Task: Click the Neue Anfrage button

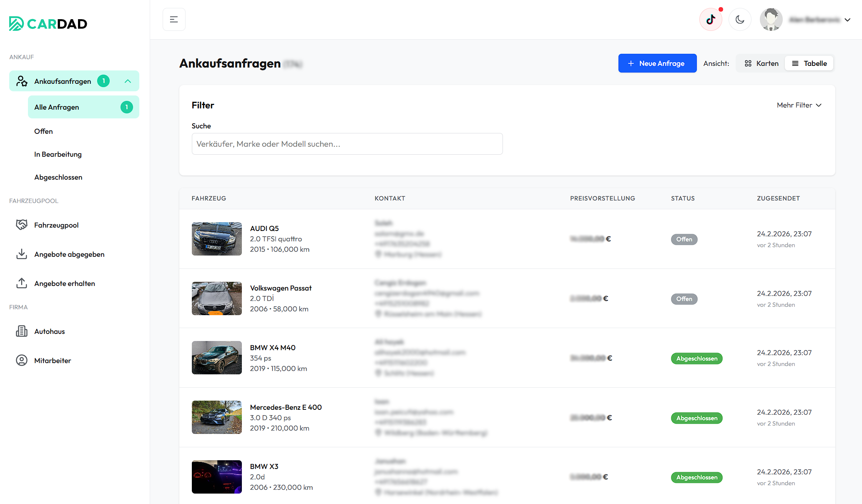Action: [x=657, y=63]
